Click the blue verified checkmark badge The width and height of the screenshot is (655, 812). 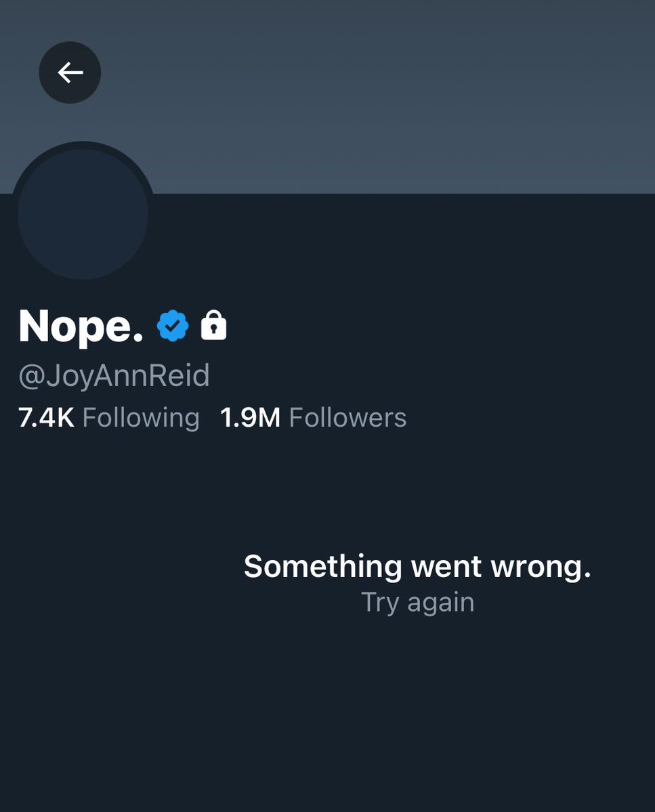[173, 326]
